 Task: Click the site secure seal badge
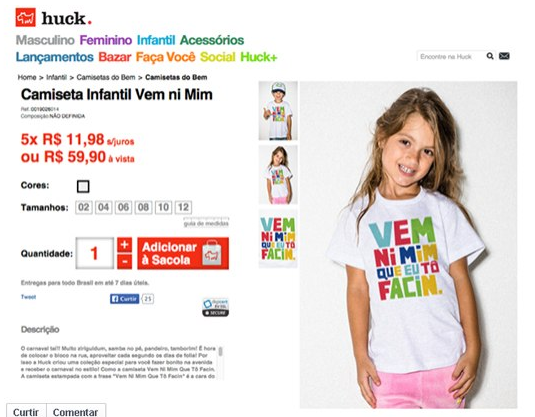[216, 307]
